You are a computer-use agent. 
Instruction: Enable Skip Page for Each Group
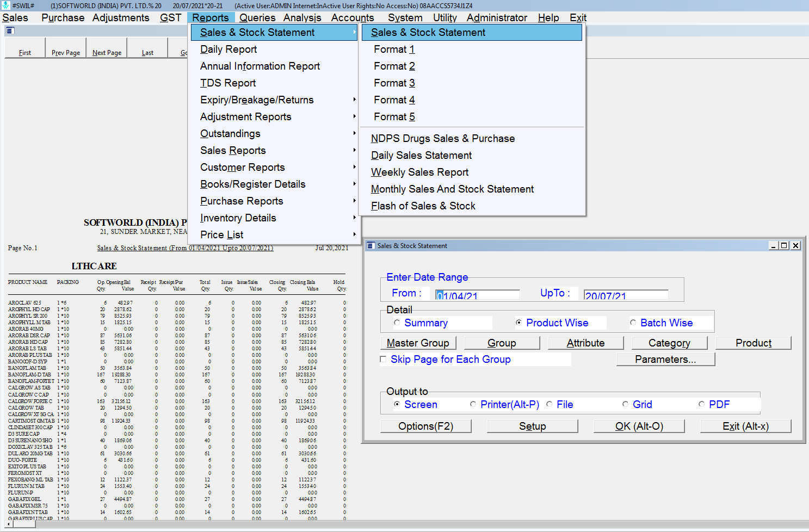pyautogui.click(x=384, y=360)
